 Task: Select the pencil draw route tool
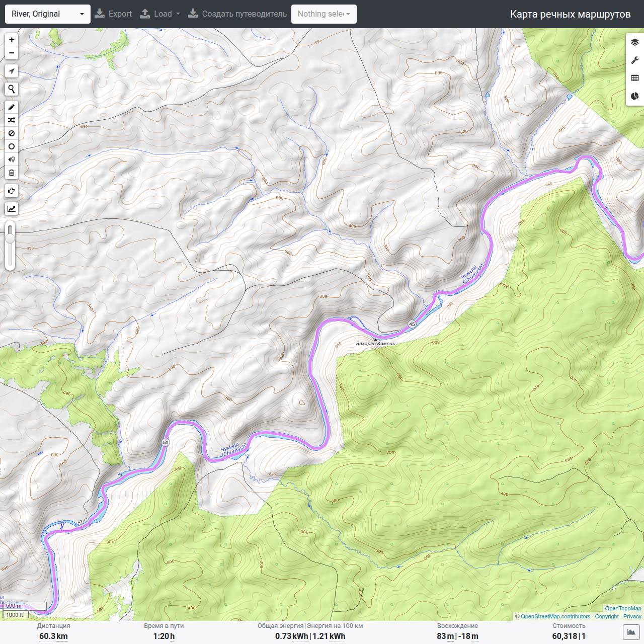coord(12,107)
